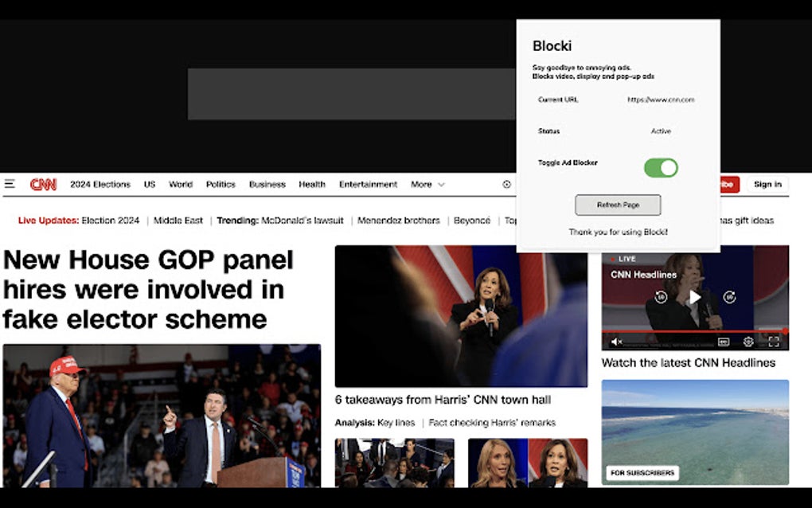812x508 pixels.
Task: Click the Sign in button
Action: click(767, 184)
